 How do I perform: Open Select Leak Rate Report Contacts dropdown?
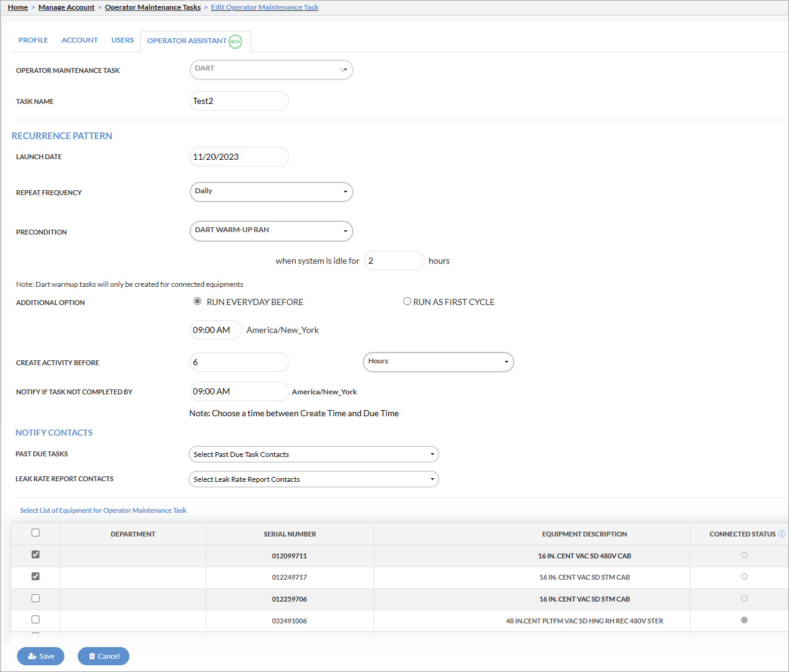[314, 479]
